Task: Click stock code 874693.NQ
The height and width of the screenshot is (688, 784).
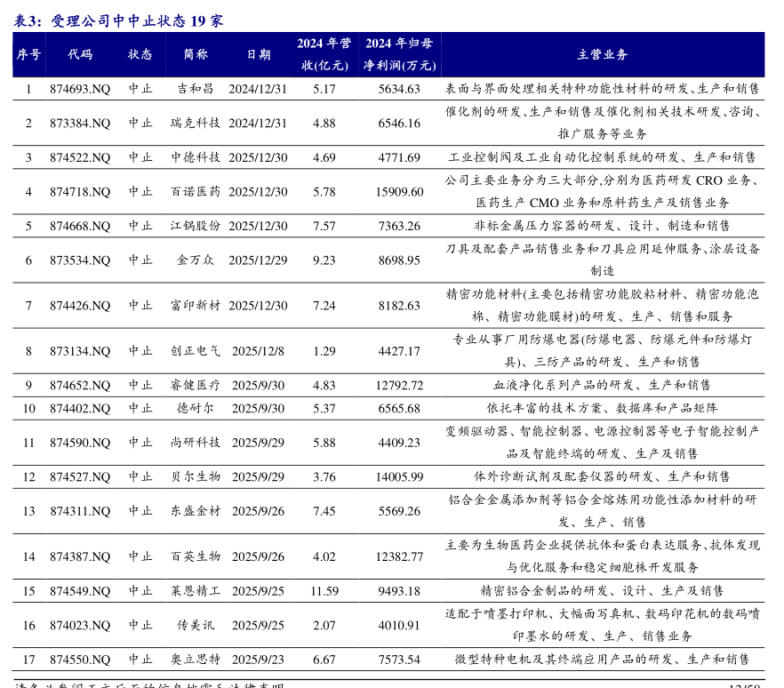Action: click(x=80, y=89)
